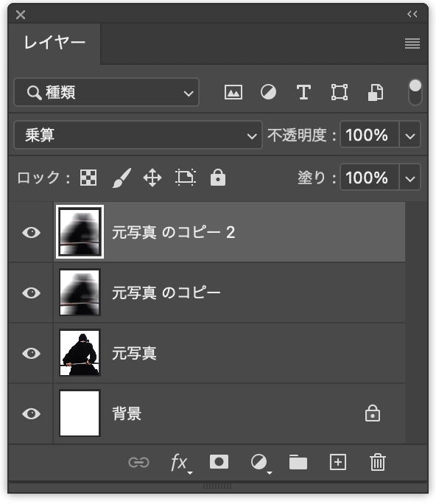This screenshot has width=436, height=504.
Task: Filter for smart objects icon
Action: coord(376,93)
